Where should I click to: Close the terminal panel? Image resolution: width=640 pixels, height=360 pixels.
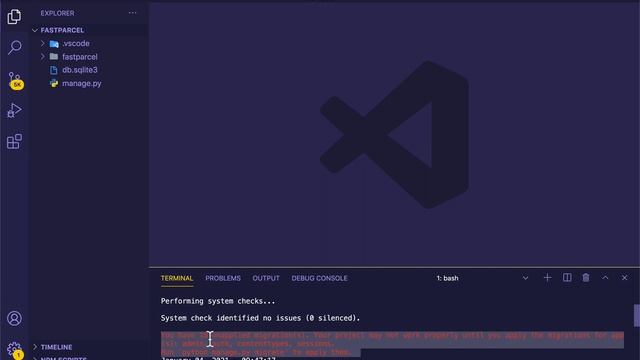coord(624,278)
